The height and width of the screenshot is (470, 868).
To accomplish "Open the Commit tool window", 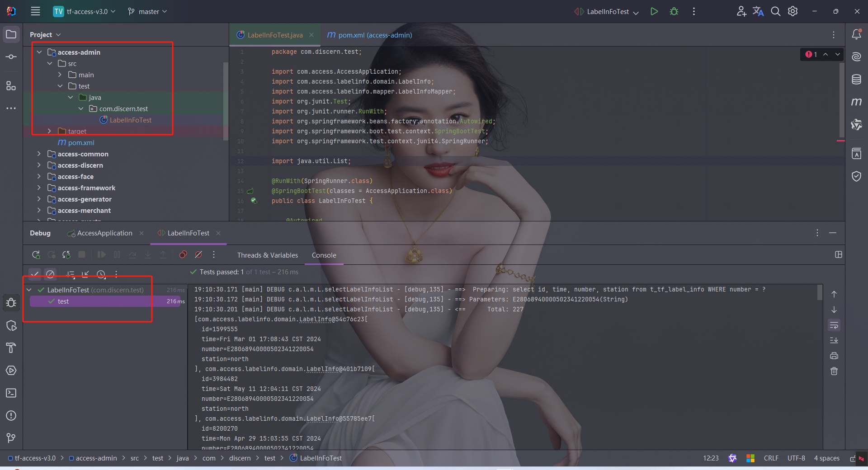I will click(11, 56).
